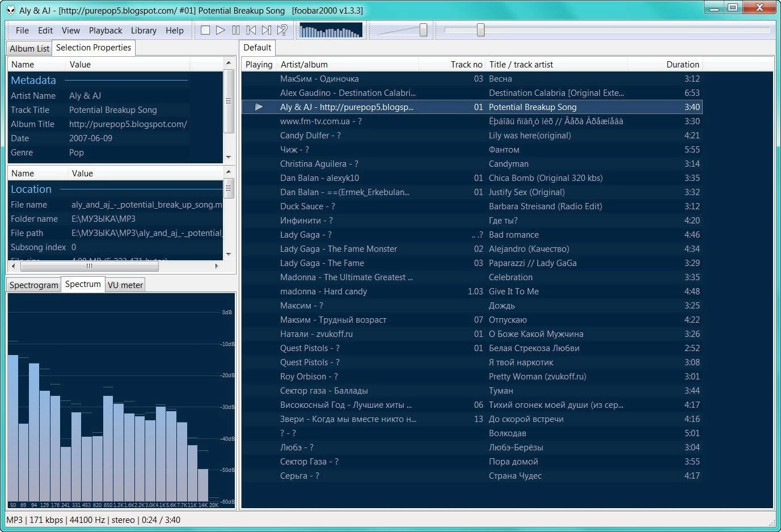Open the Edit menu
This screenshot has height=532, width=781.
point(45,31)
